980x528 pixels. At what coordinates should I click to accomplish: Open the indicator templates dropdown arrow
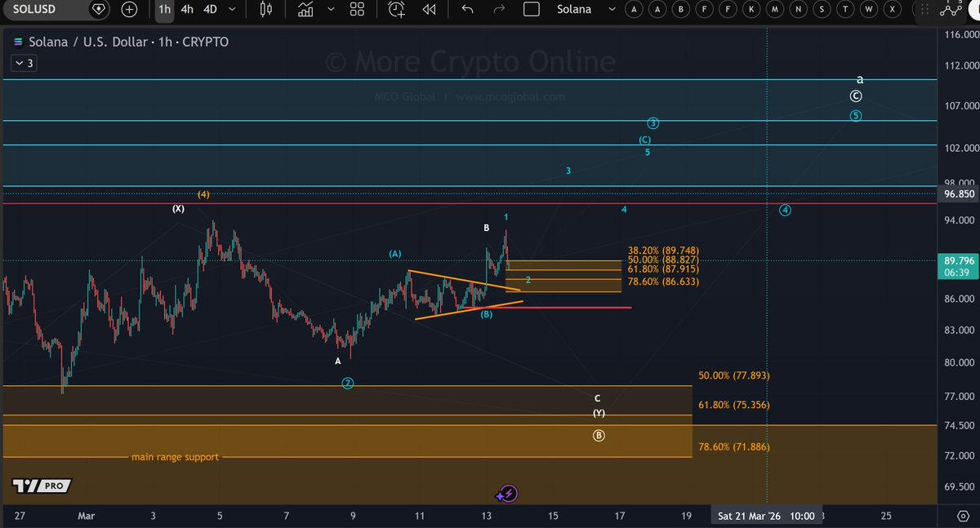328,10
